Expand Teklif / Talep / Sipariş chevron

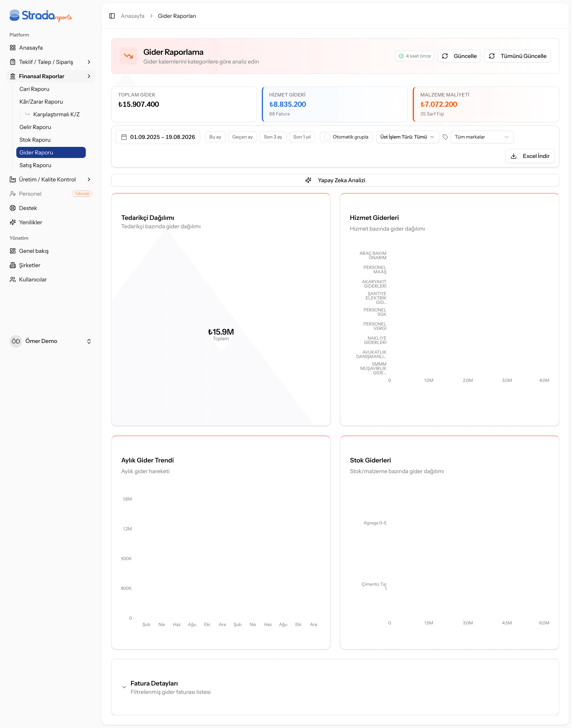[x=89, y=62]
